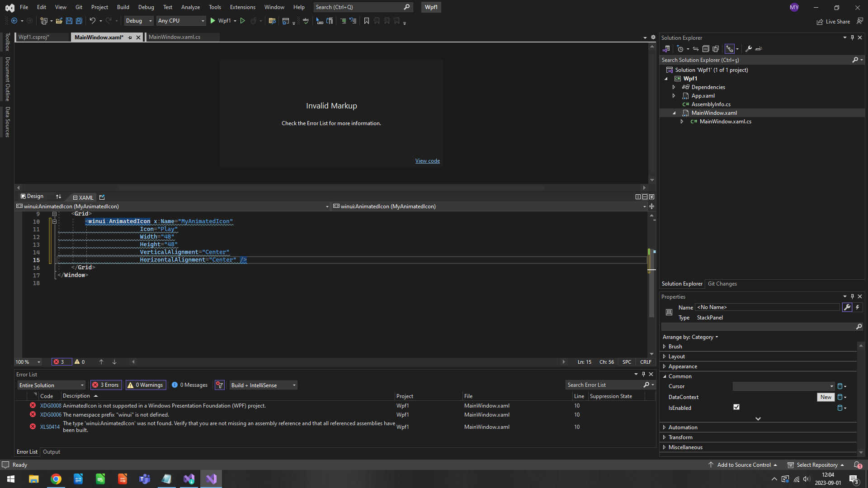This screenshot has width=868, height=488.
Task: Open the Build + IntelliSense dropdown
Action: [x=264, y=385]
